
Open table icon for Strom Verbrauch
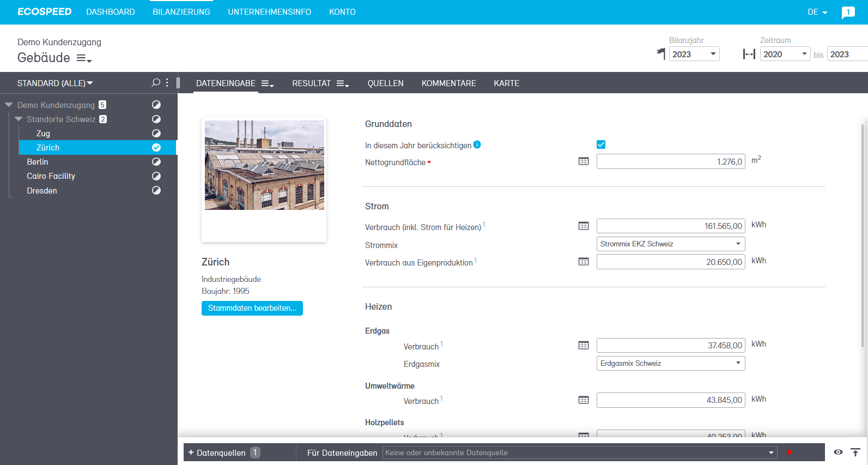584,226
